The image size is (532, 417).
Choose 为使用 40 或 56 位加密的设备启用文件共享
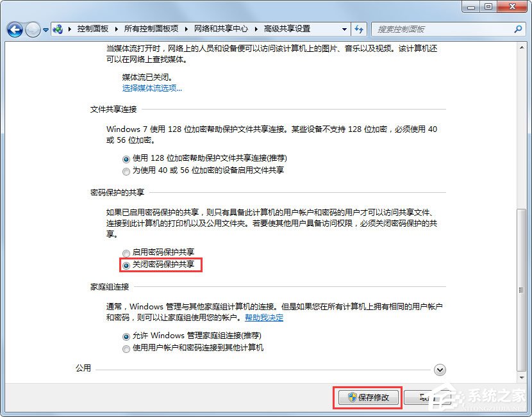pyautogui.click(x=126, y=170)
